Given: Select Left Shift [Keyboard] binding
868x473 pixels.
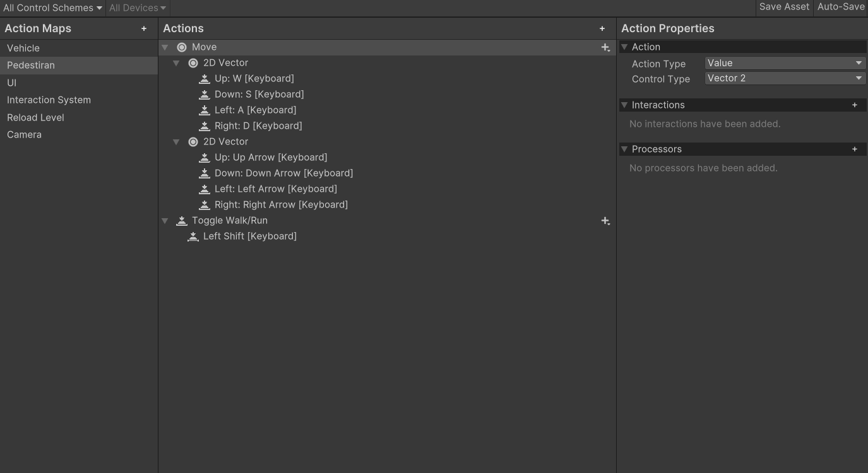Looking at the screenshot, I should pos(250,237).
